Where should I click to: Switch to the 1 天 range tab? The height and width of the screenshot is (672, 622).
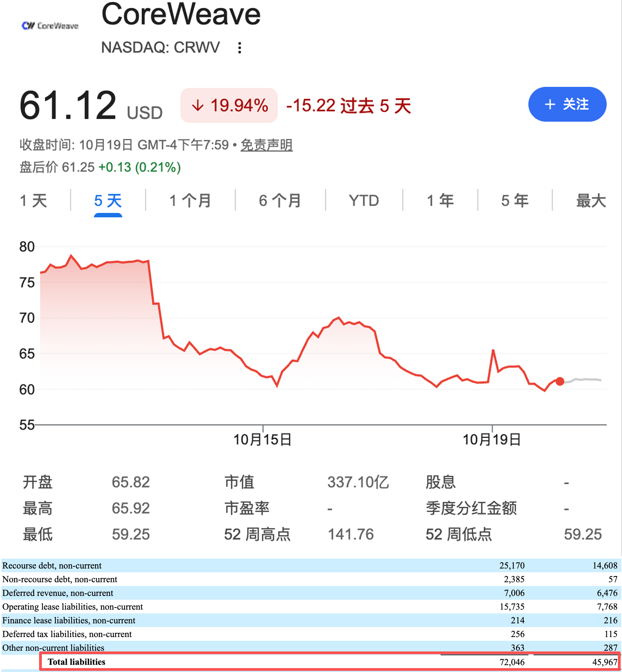(33, 200)
